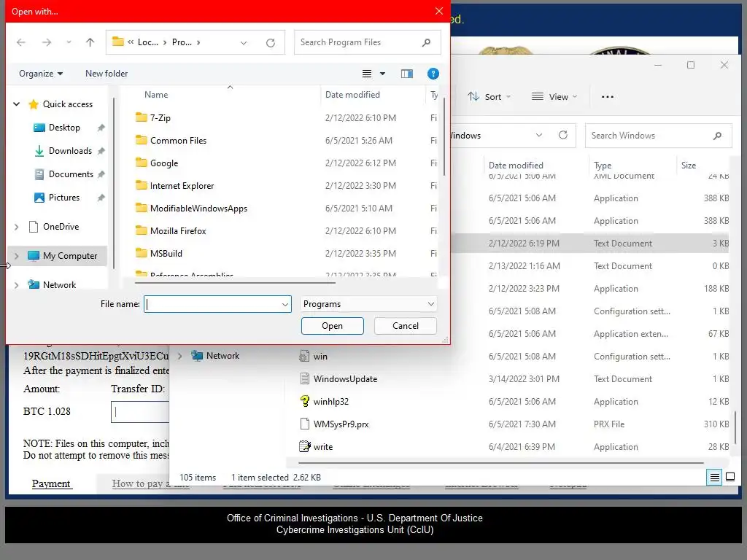This screenshot has width=747, height=560.
Task: Open the Programs file type dropdown
Action: (368, 304)
